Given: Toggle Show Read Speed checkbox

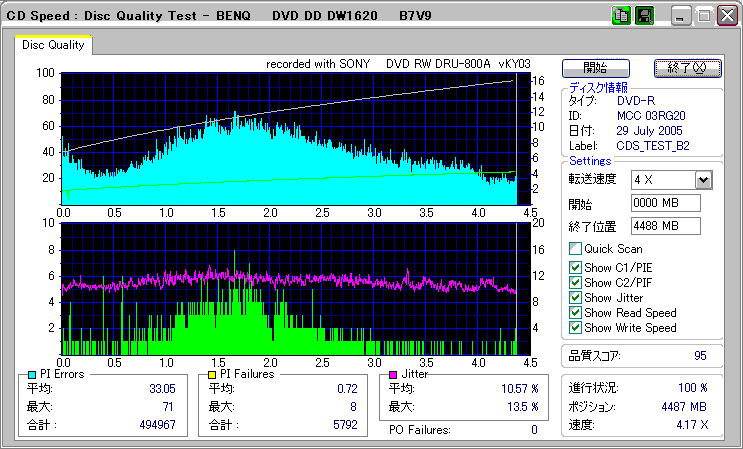Looking at the screenshot, I should click(x=575, y=313).
